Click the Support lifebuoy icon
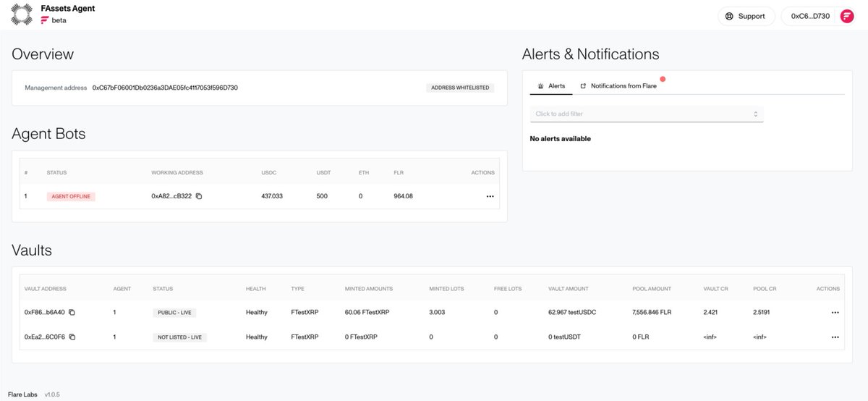 tap(729, 16)
